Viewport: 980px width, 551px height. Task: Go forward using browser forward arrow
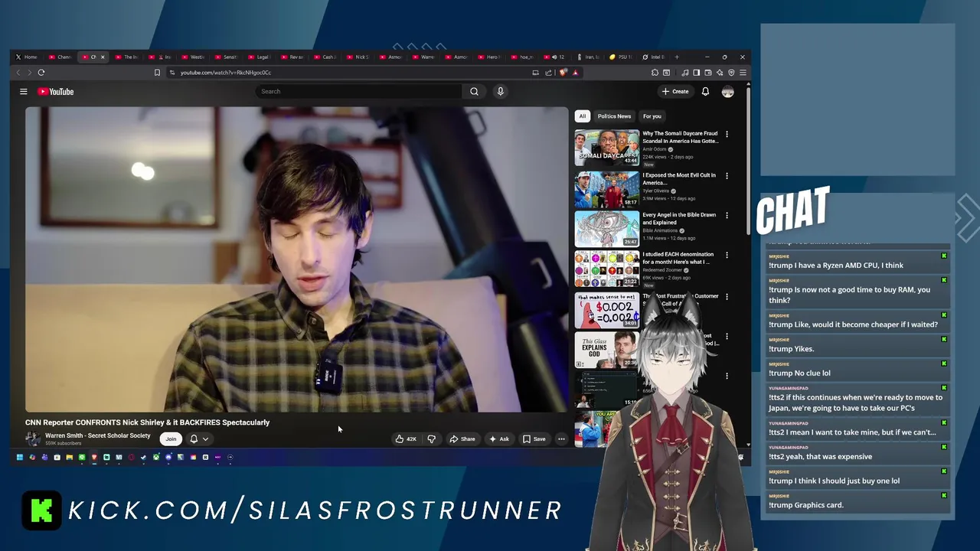[30, 72]
